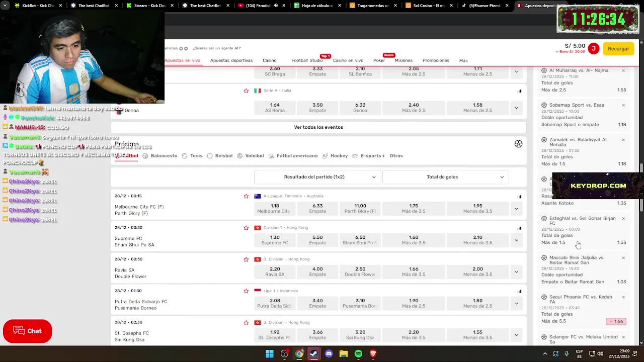The height and width of the screenshot is (362, 644).
Task: Favorite the Putra Delta Sidoarjo match
Action: [246, 291]
